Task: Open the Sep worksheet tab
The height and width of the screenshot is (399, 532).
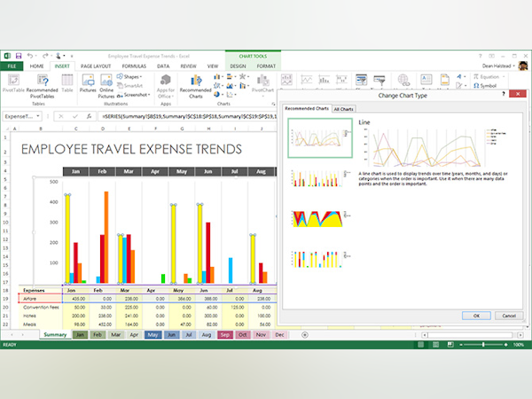Action: click(225, 335)
